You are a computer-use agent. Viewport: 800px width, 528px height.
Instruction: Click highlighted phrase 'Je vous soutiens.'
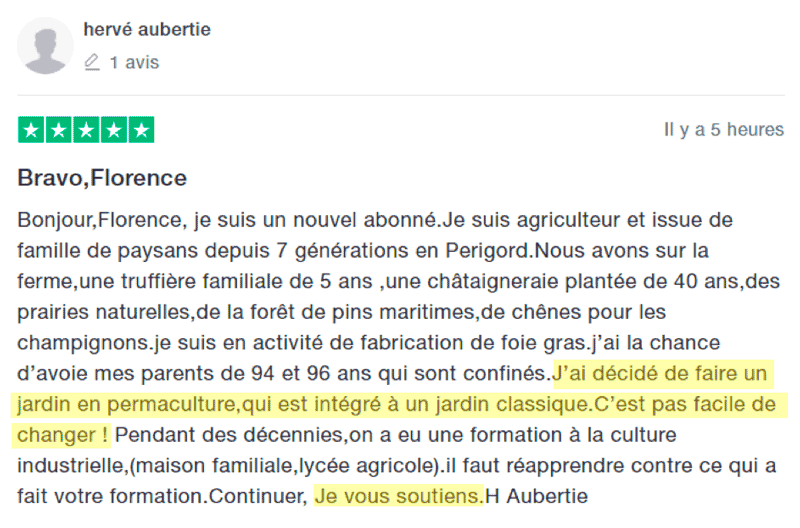pyautogui.click(x=398, y=496)
